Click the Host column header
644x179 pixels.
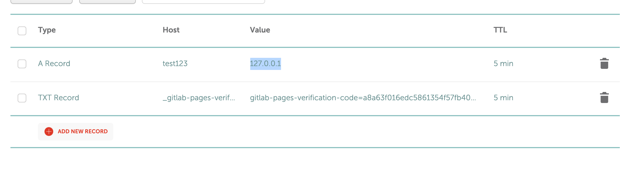pos(171,30)
